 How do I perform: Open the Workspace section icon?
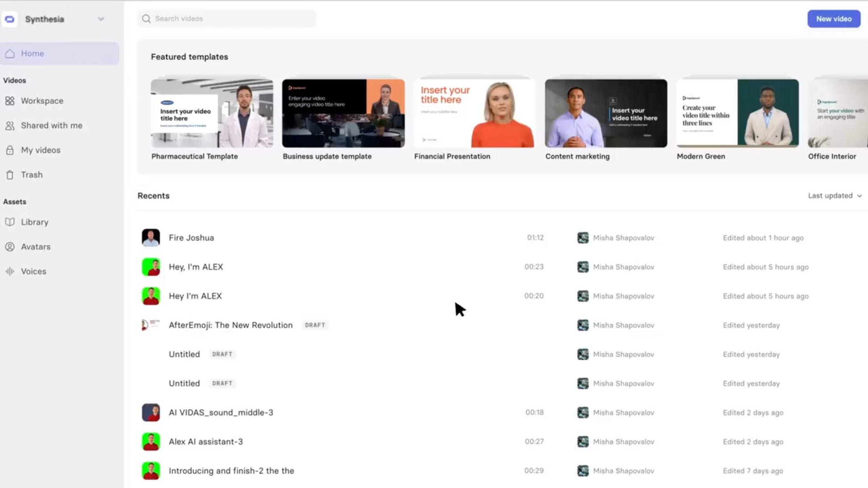(10, 100)
